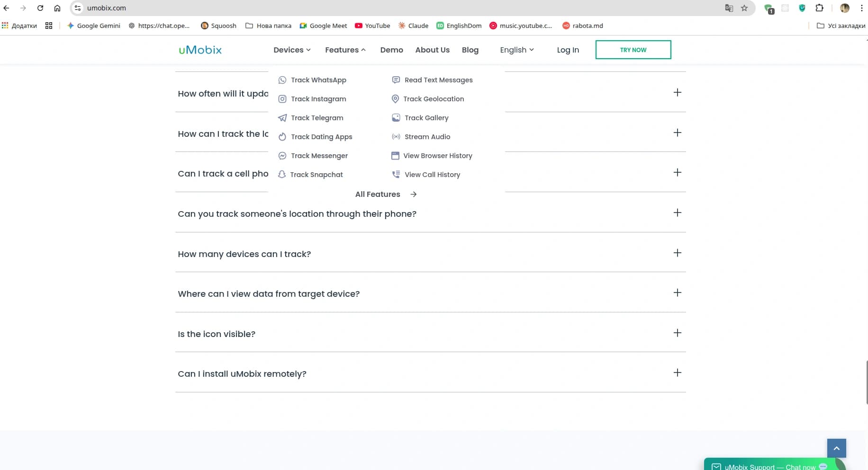868x470 pixels.
Task: Click the Messenger icon in the Features menu
Action: [x=282, y=156]
